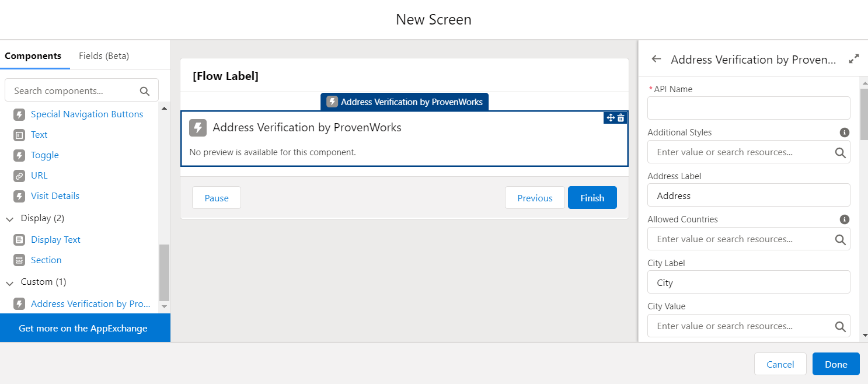Click the City Label input field

coord(749,282)
